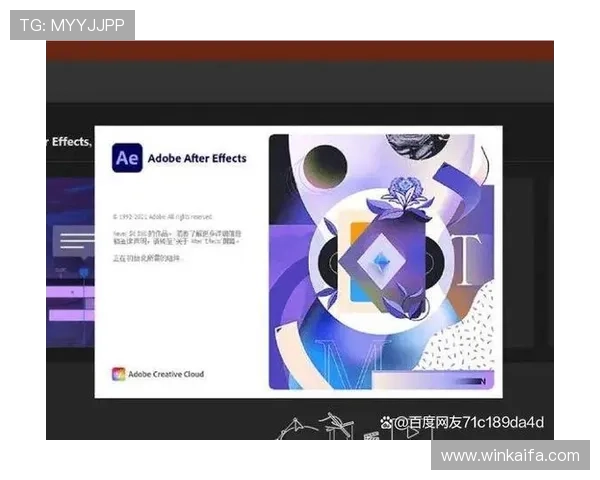This screenshot has width=600, height=480.
Task: Click the Ae application logo icon
Action: (x=127, y=158)
